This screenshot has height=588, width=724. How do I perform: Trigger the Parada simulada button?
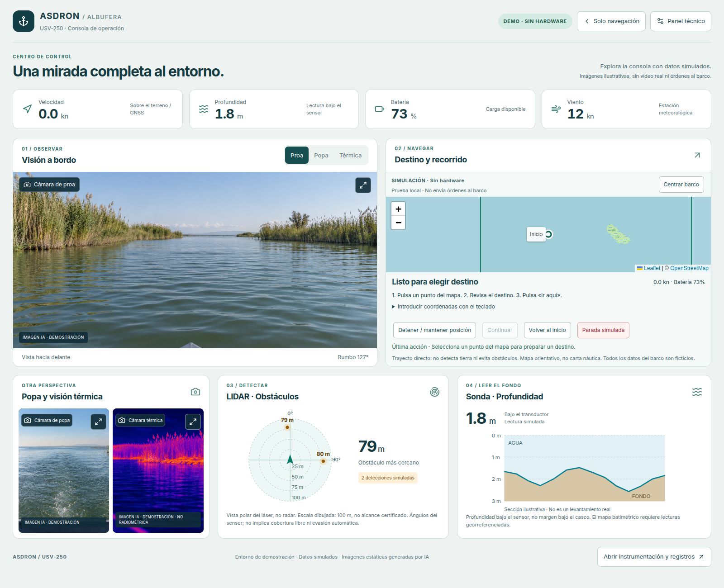click(603, 330)
